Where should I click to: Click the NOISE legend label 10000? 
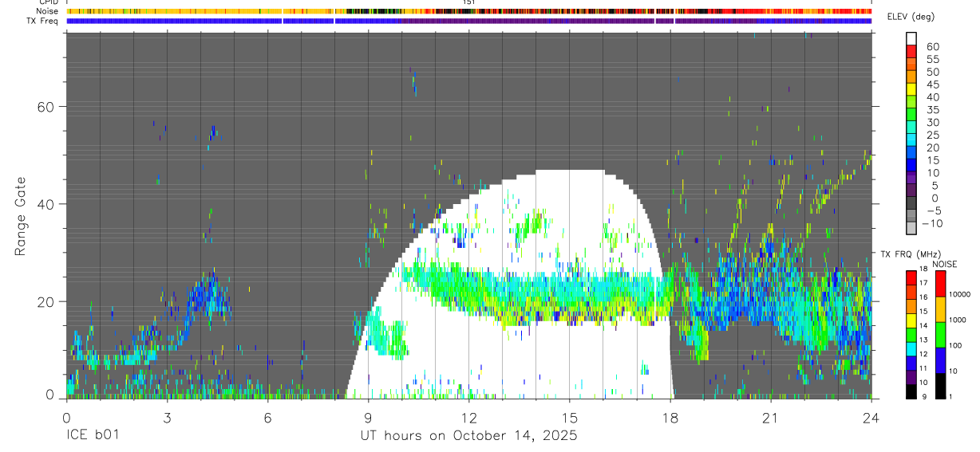coord(961,294)
